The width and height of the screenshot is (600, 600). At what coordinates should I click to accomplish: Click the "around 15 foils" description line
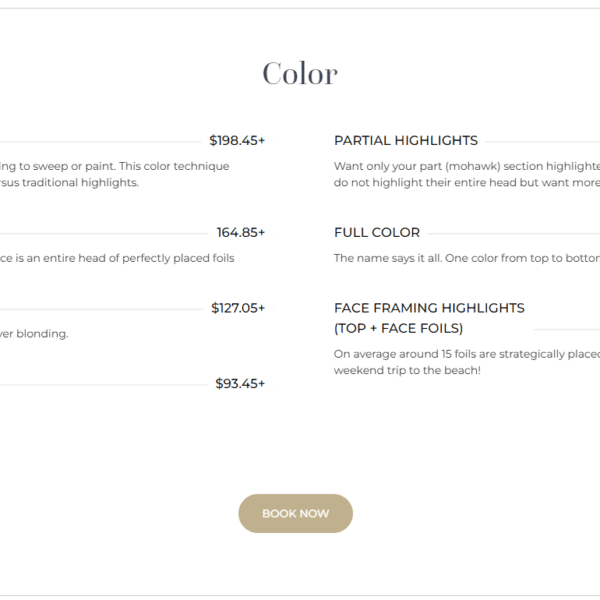tap(466, 354)
